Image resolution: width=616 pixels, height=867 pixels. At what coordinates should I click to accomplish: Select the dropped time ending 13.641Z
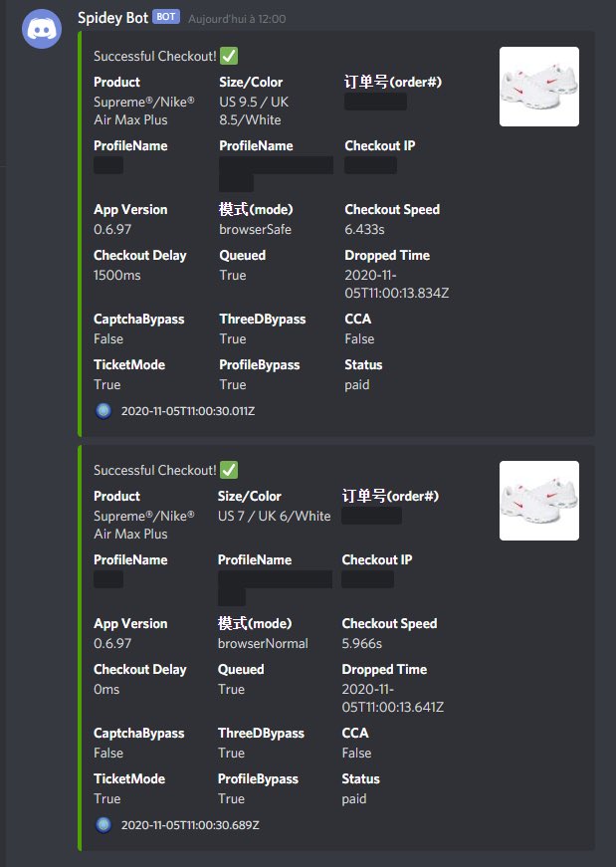[x=393, y=698]
